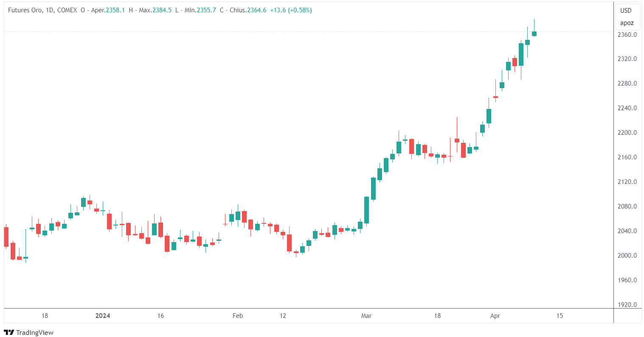
Task: Select the Apr marker on time axis
Action: (495, 316)
